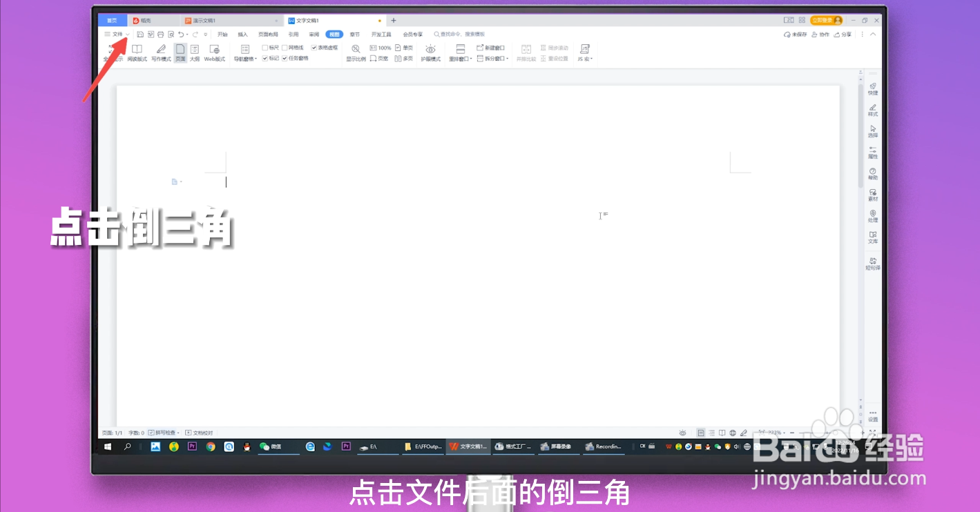
Task: Collapse the ribbon with up chevron
Action: click(873, 34)
